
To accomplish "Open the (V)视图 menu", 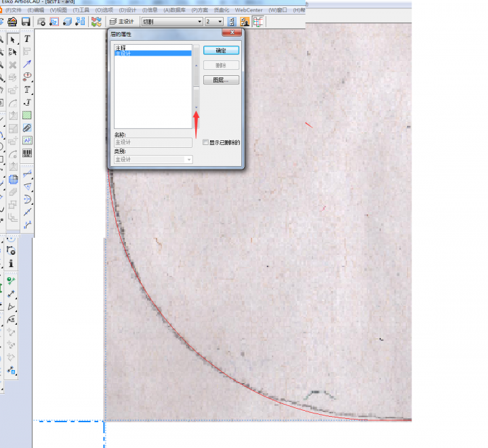I will click(x=58, y=10).
